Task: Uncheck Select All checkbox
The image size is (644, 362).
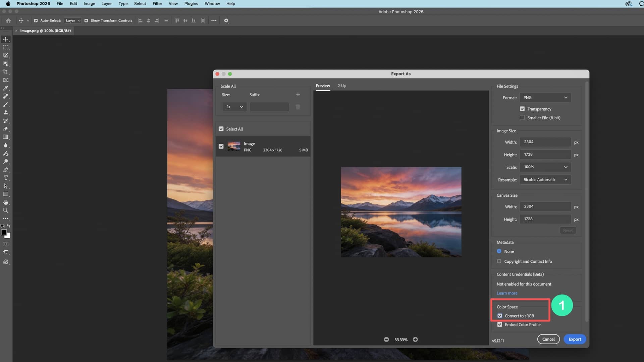Action: (x=221, y=129)
